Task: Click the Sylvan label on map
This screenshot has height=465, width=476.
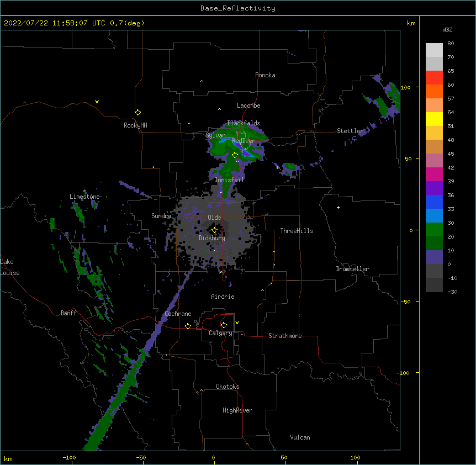Action: click(x=215, y=135)
